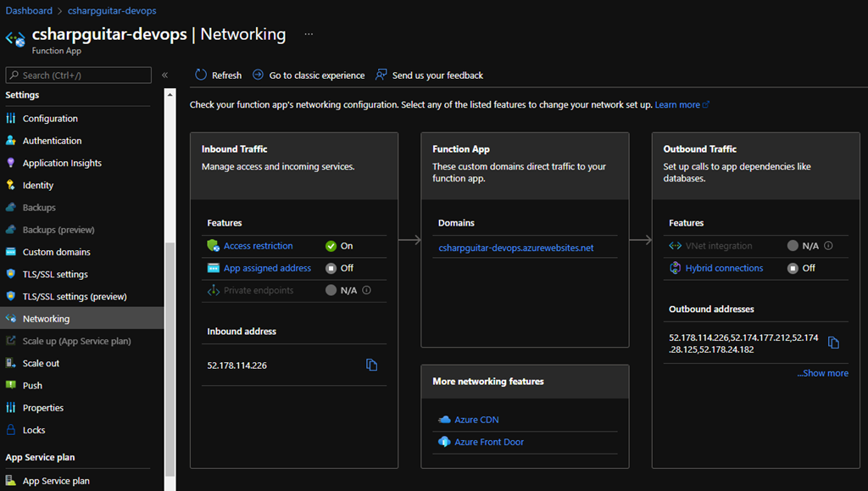868x491 pixels.
Task: Click the left sidebar vertical scrollbar
Action: pos(170,356)
